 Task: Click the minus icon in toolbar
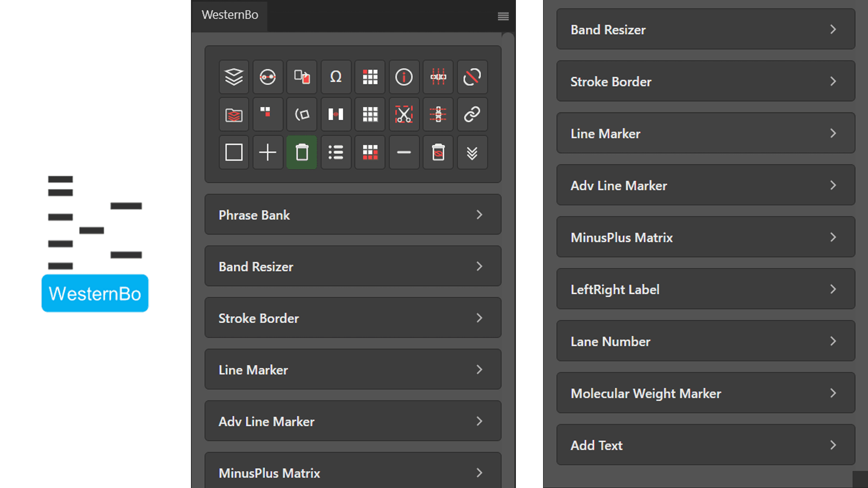404,152
